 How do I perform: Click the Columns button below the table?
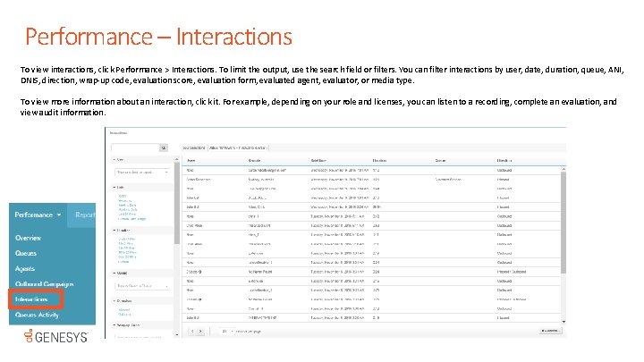pyautogui.click(x=550, y=331)
